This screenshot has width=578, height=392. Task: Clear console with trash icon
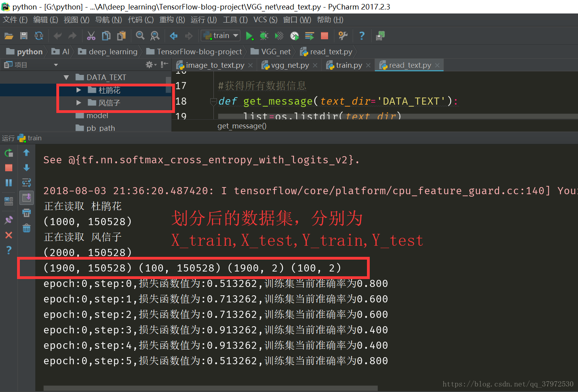point(27,228)
